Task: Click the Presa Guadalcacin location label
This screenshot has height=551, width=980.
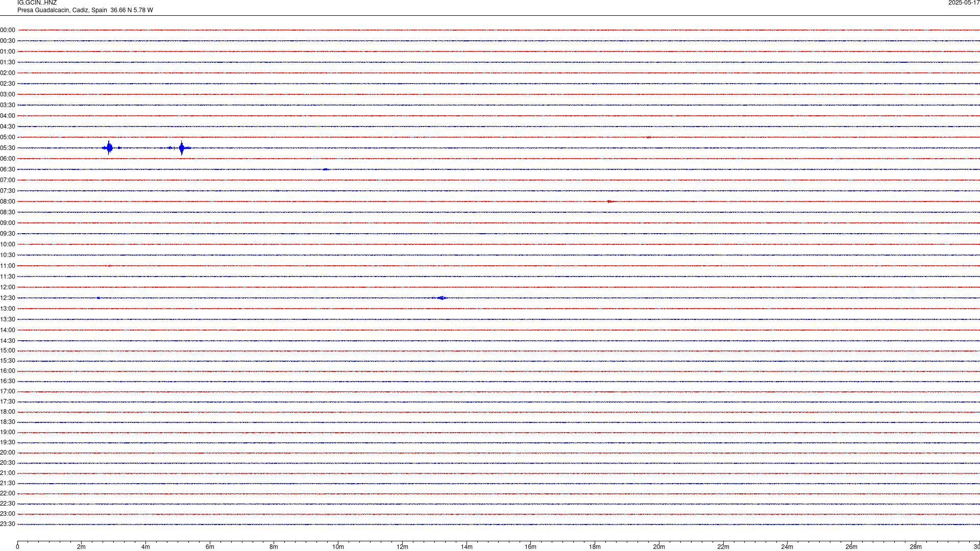Action: pos(85,10)
